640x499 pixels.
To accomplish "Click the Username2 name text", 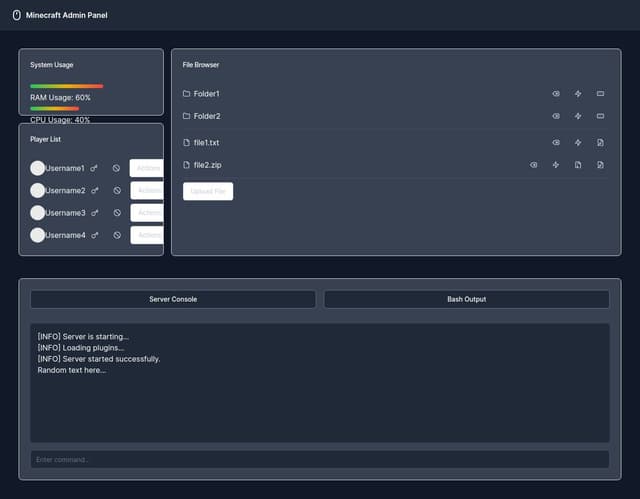I will (x=65, y=191).
